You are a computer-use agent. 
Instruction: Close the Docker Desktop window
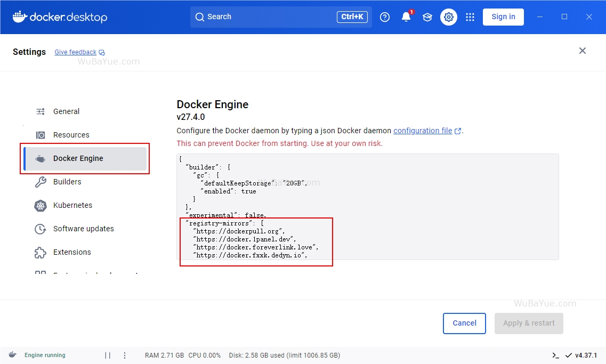point(589,17)
